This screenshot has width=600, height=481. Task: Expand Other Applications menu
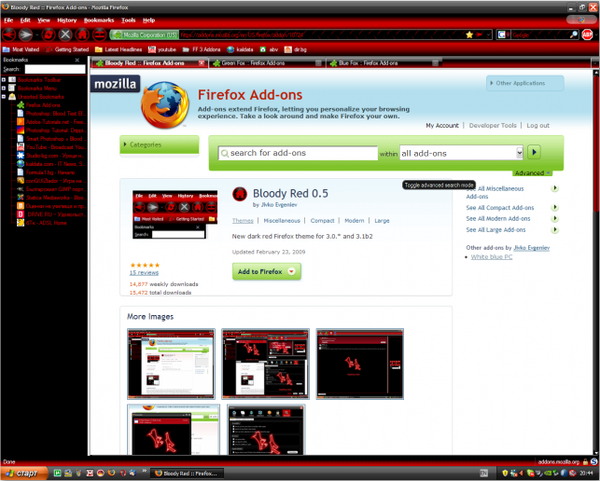point(525,83)
